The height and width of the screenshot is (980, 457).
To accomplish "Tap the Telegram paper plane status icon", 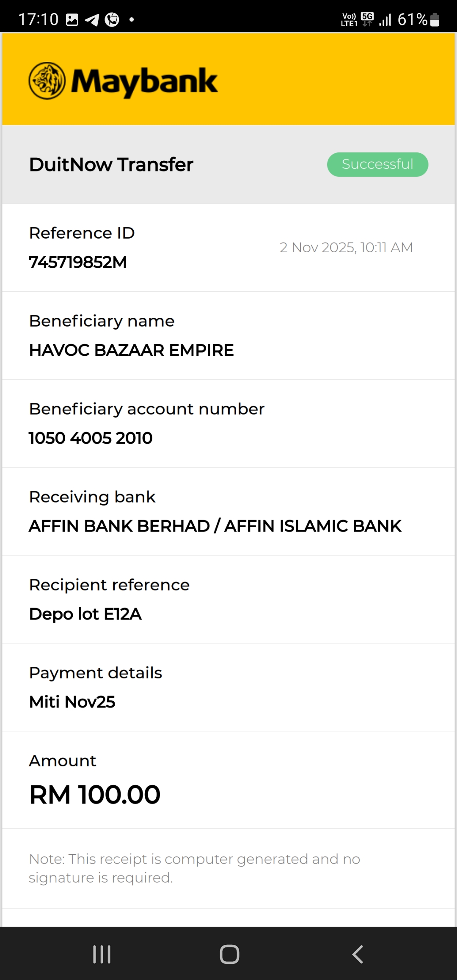I will pos(92,19).
